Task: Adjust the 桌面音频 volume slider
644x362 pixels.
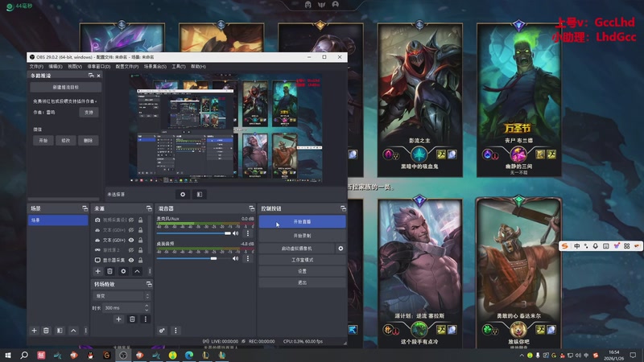Action: click(x=194, y=258)
